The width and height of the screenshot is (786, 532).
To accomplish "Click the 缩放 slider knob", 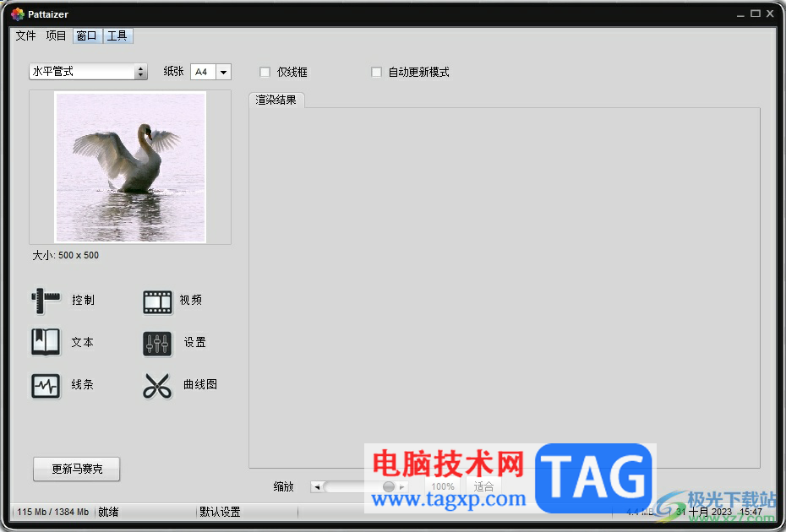I will click(x=389, y=486).
